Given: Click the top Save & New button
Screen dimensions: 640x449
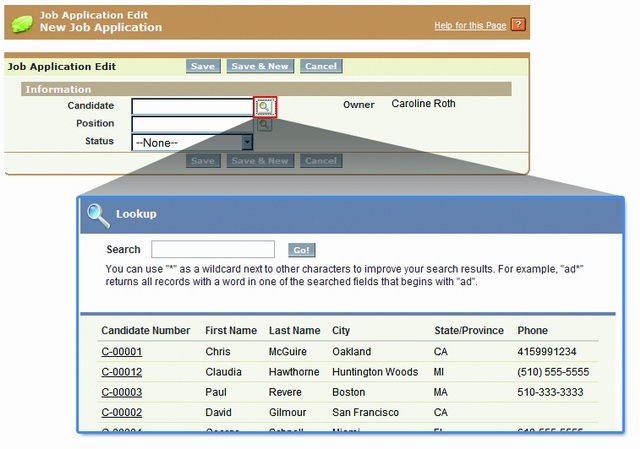Looking at the screenshot, I should coord(260,66).
